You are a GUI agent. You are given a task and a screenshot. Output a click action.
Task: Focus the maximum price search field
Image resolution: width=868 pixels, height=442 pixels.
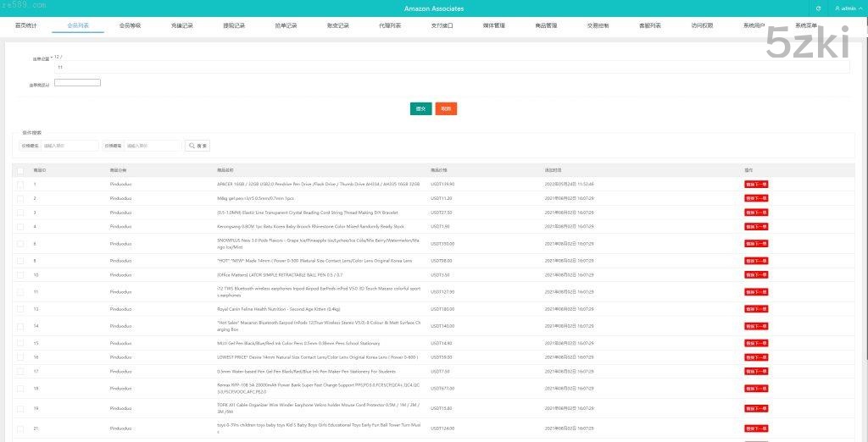click(153, 146)
